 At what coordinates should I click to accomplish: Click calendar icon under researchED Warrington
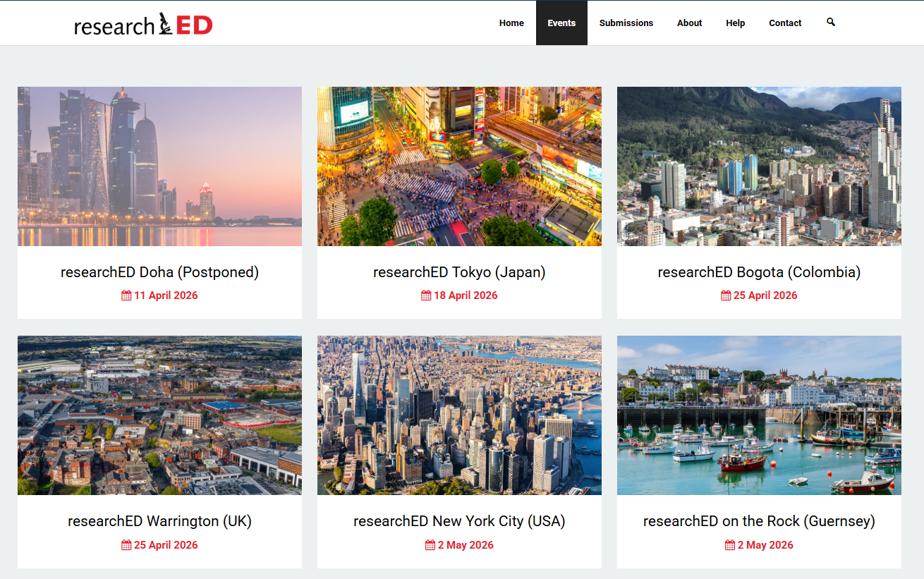click(x=126, y=545)
